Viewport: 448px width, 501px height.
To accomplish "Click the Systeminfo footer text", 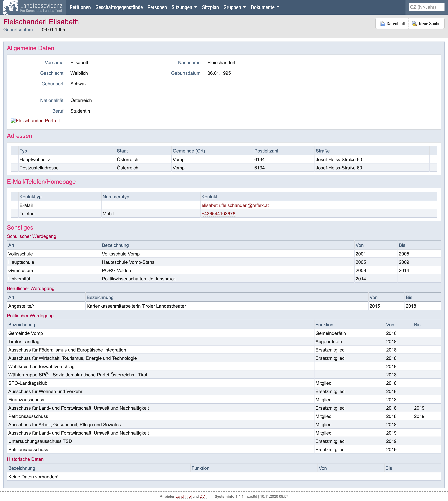I will (x=251, y=496).
